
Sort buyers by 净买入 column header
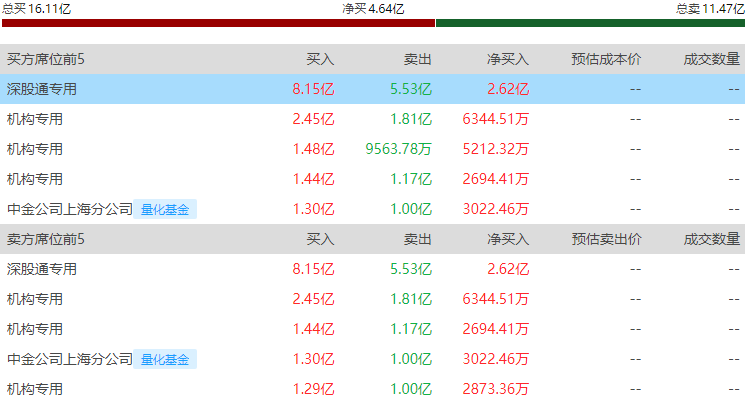click(x=508, y=59)
